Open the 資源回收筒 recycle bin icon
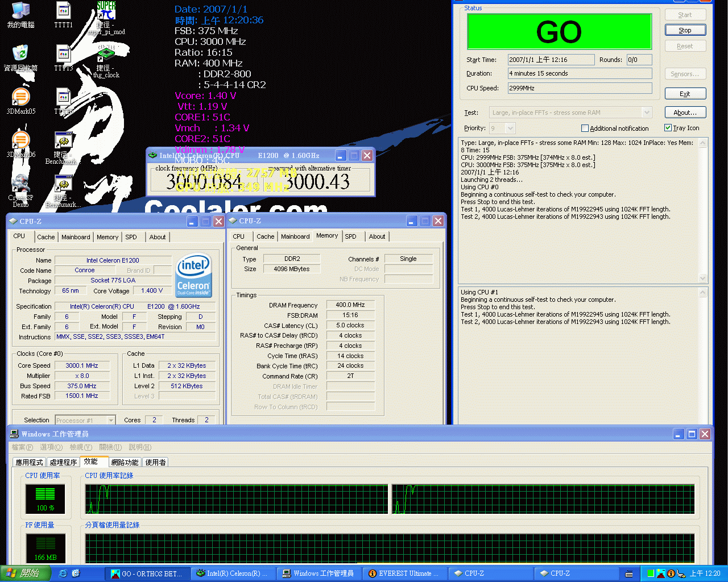The width and height of the screenshot is (728, 582). [x=20, y=58]
